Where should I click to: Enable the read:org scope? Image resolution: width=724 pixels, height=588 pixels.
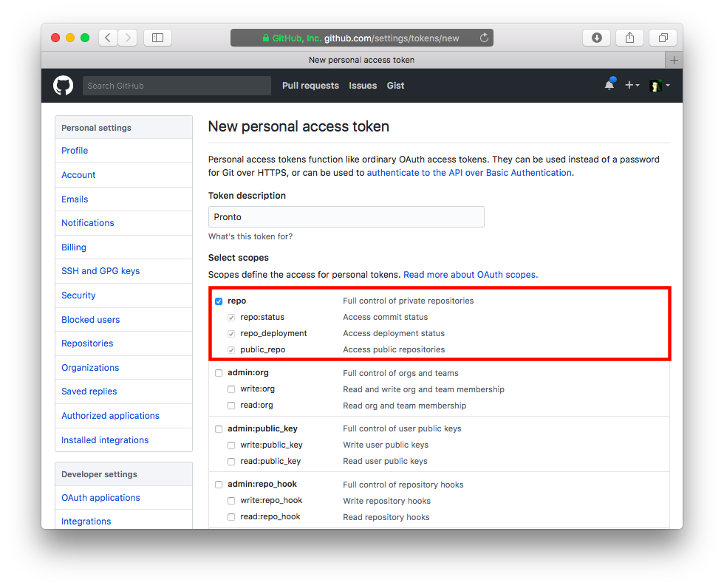pos(231,406)
